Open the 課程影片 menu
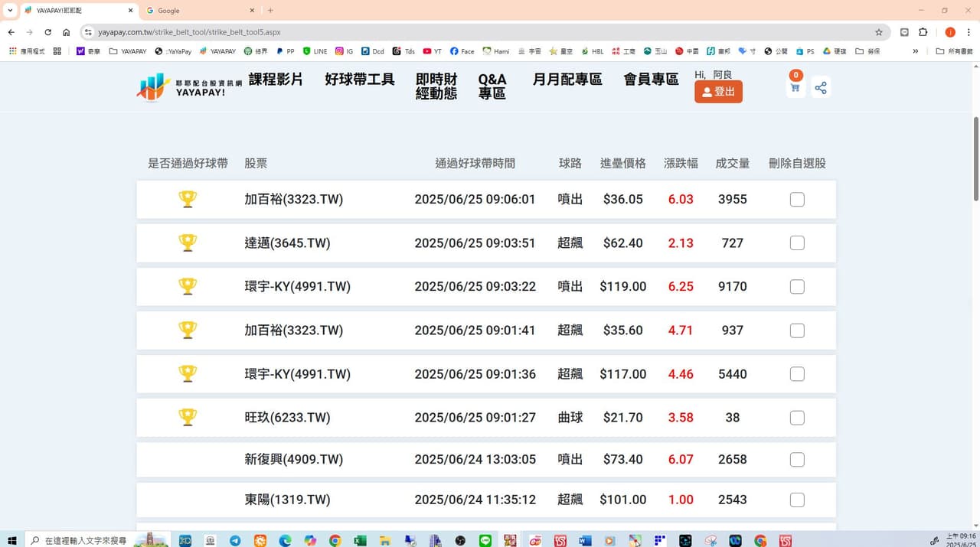This screenshot has width=980, height=547. point(276,80)
